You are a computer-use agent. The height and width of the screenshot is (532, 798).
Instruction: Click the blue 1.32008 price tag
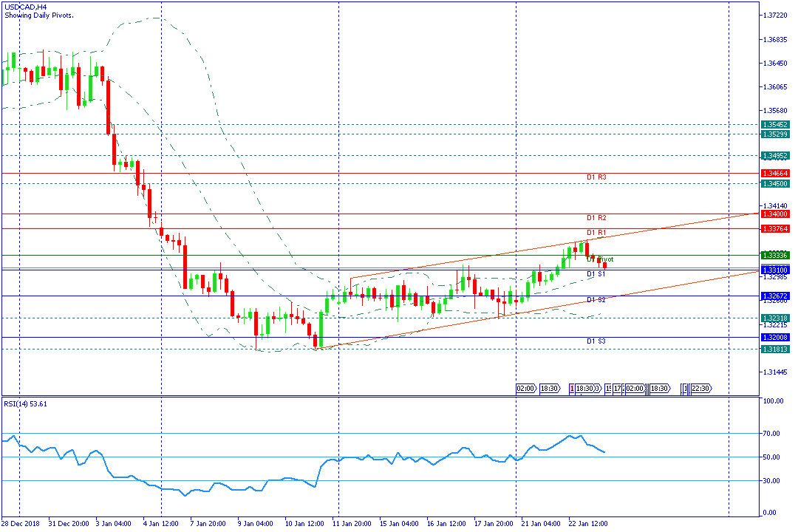coord(775,337)
